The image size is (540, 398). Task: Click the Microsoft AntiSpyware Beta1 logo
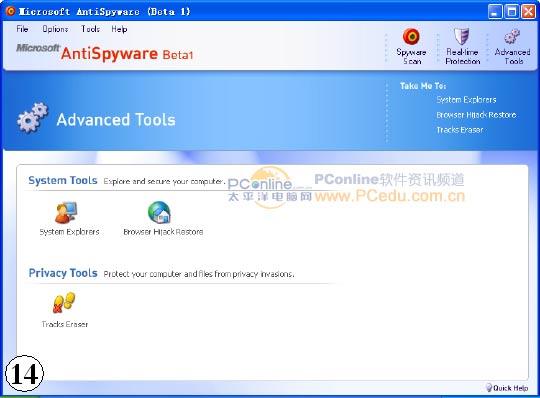tap(105, 52)
